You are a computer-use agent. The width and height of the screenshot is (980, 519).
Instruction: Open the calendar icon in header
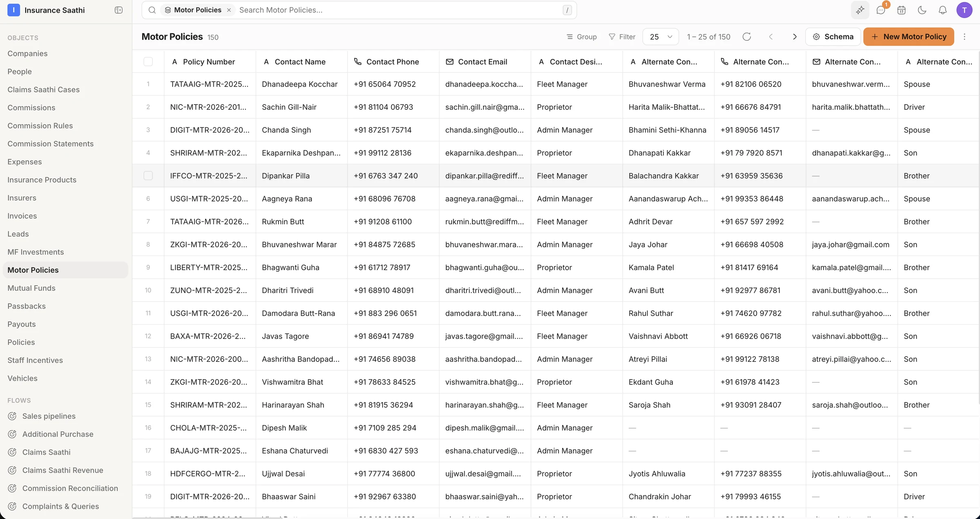point(901,10)
